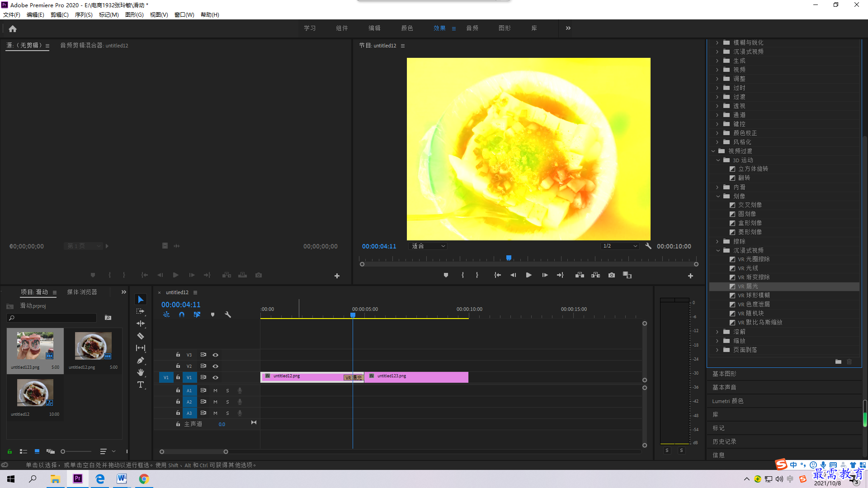Toggle lock on track V2

[178, 366]
